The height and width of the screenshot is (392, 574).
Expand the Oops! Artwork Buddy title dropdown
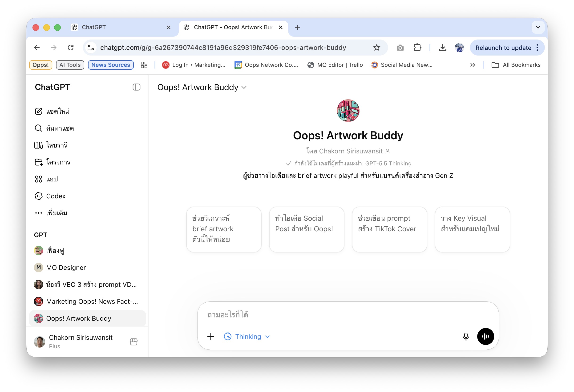click(202, 87)
